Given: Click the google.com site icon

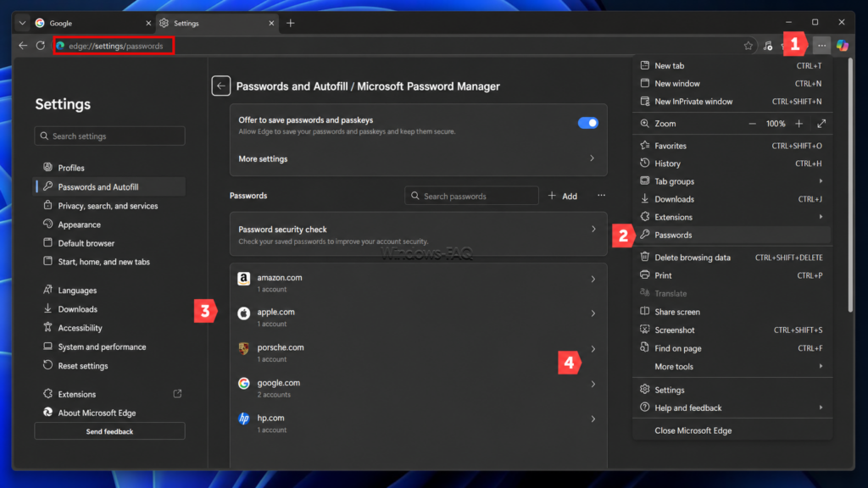Looking at the screenshot, I should click(x=243, y=384).
